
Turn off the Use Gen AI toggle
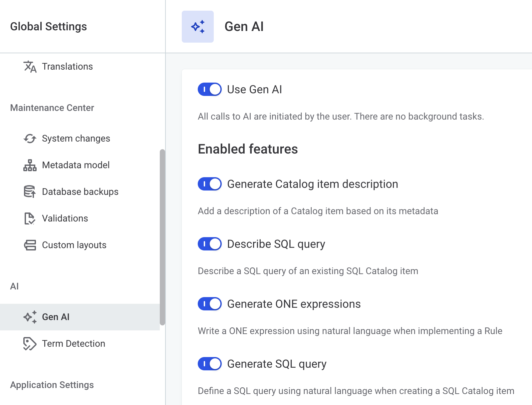[x=210, y=90]
